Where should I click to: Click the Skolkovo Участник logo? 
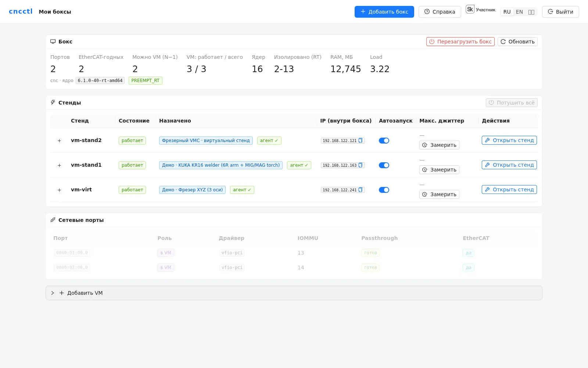(x=481, y=10)
